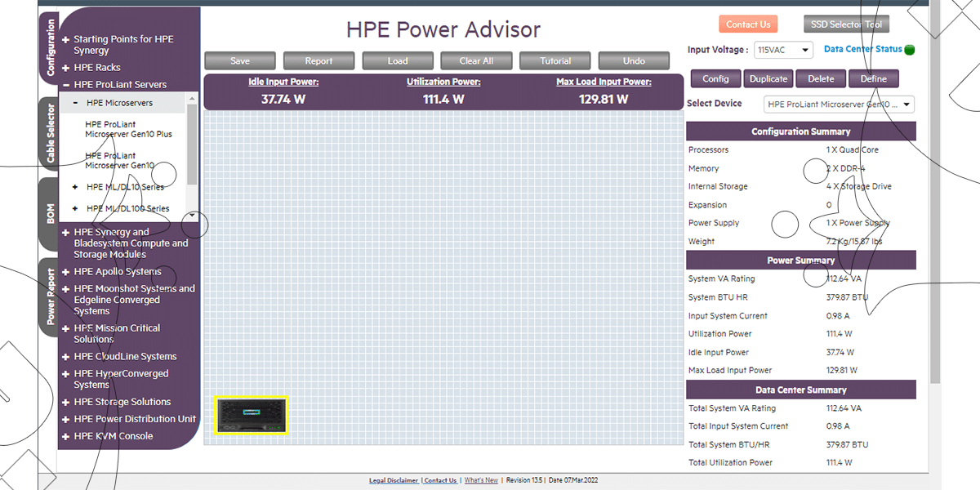Open the What's New link
This screenshot has width=980, height=490.
[481, 480]
